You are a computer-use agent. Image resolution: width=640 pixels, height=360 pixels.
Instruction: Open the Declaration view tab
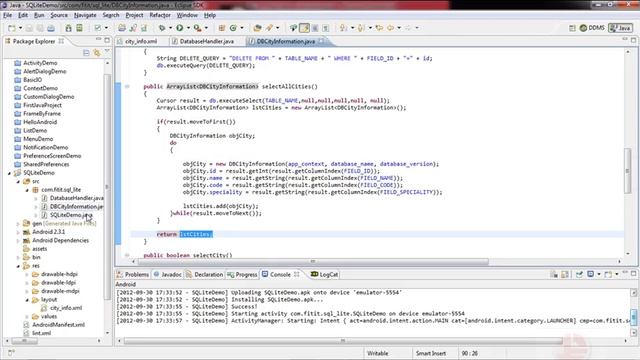pos(204,275)
